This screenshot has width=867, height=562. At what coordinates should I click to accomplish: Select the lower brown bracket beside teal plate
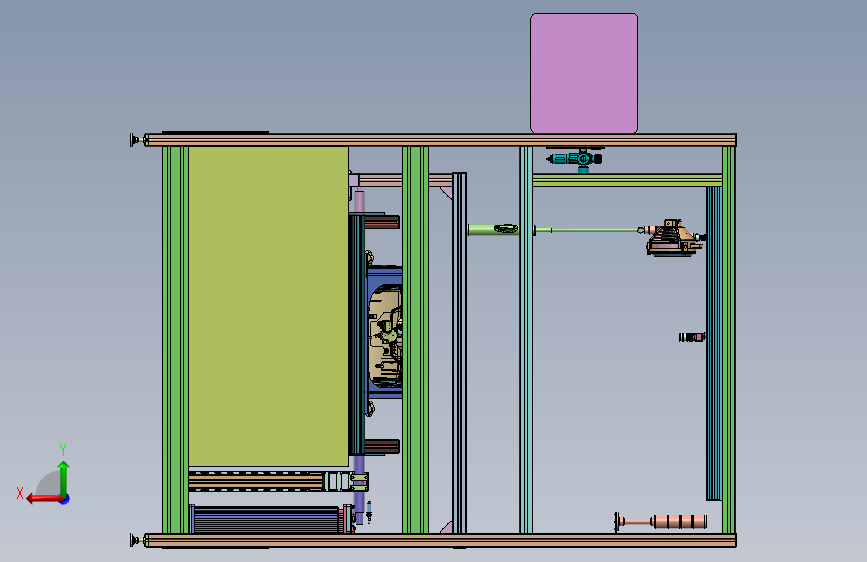tap(382, 446)
